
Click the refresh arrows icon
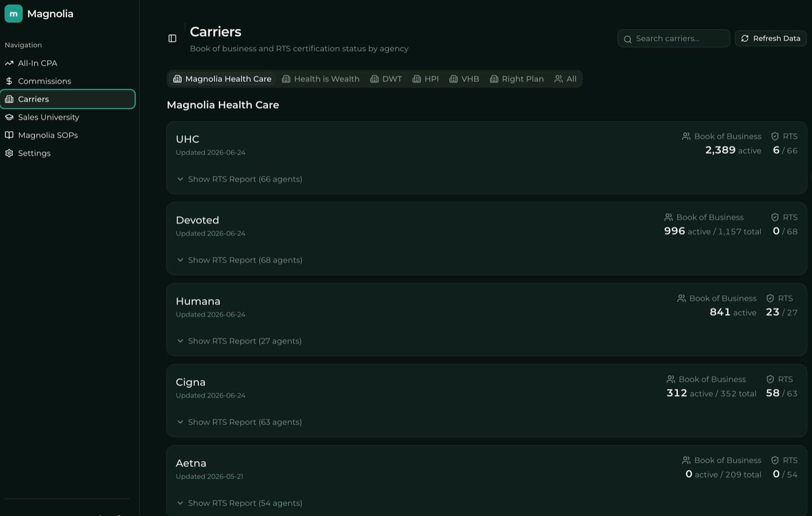[x=745, y=39]
